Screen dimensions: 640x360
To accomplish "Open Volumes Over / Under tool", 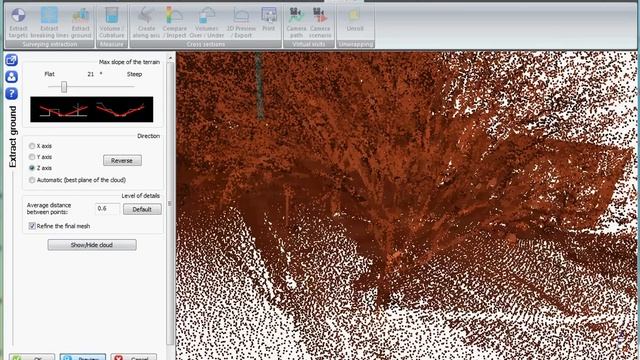I will point(207,23).
